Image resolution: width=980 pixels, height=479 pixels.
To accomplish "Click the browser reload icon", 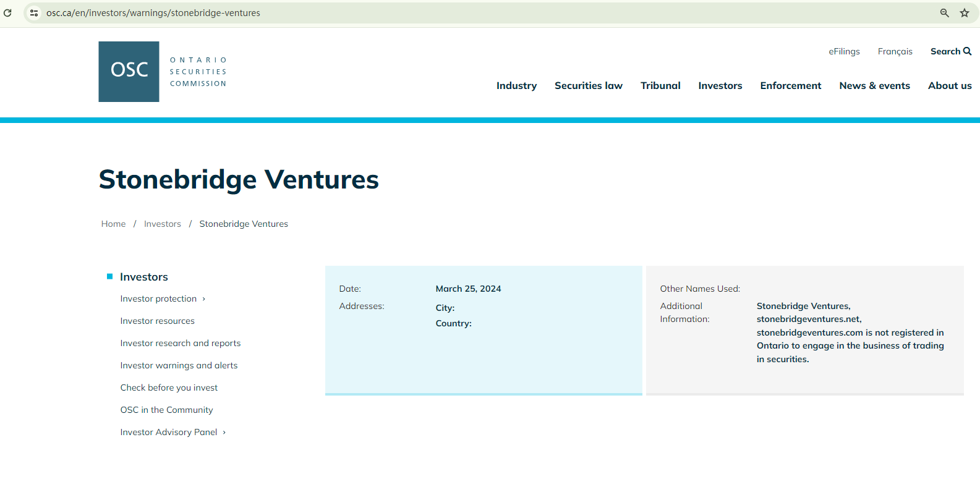I will (7, 12).
